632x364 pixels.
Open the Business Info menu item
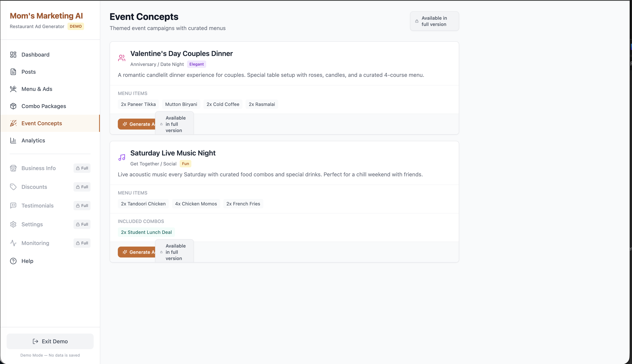(x=38, y=168)
